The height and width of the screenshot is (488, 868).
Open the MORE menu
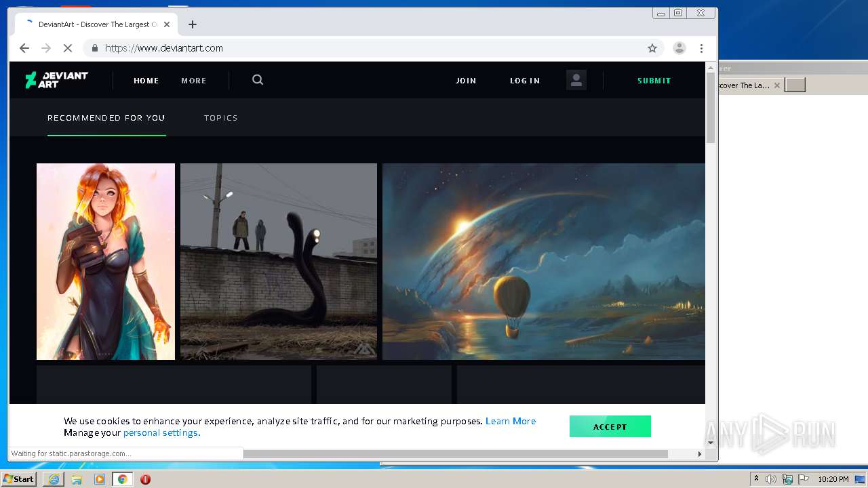(193, 81)
